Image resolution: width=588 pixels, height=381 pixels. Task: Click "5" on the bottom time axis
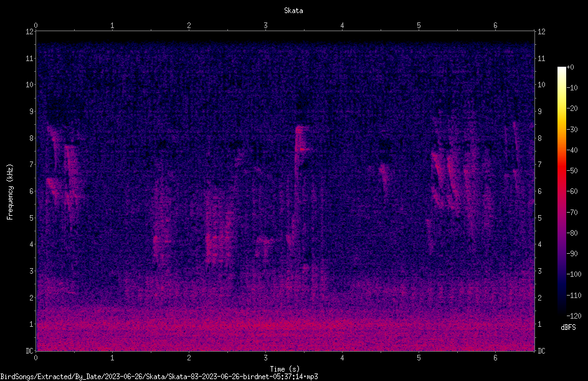click(x=419, y=358)
